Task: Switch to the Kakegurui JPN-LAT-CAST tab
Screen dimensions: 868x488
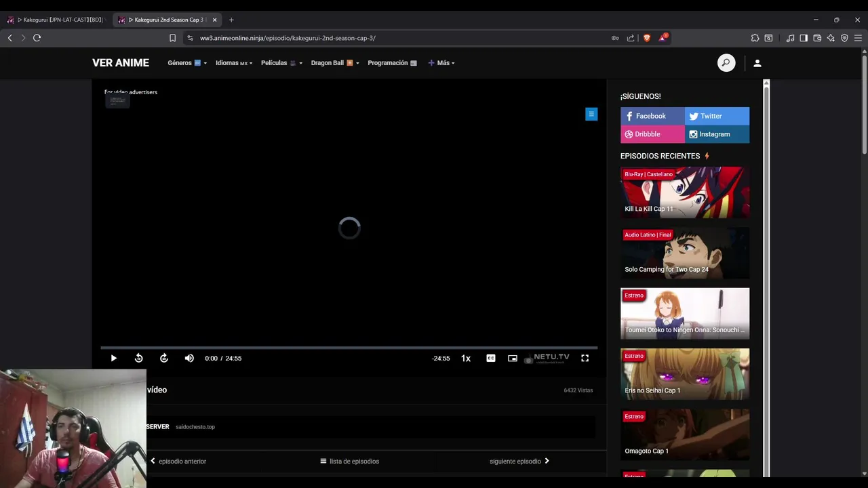Action: [56, 20]
